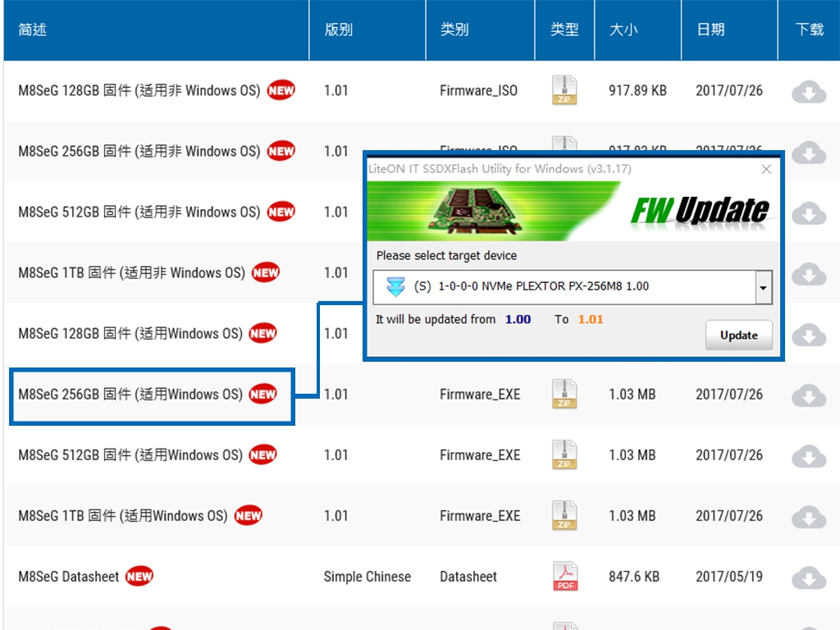Viewport: 840px width, 630px height.
Task: Click cloud download icon for M8SeG 256GB non-Windows firmware
Action: (x=809, y=153)
